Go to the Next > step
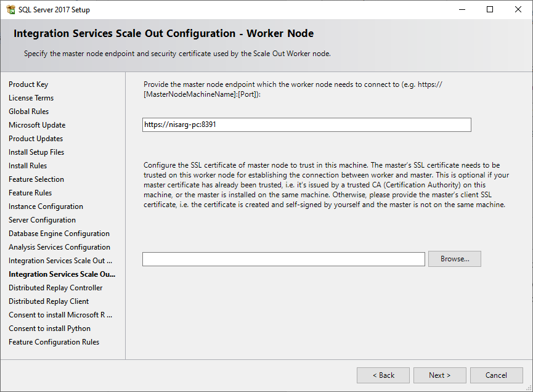 coord(439,375)
